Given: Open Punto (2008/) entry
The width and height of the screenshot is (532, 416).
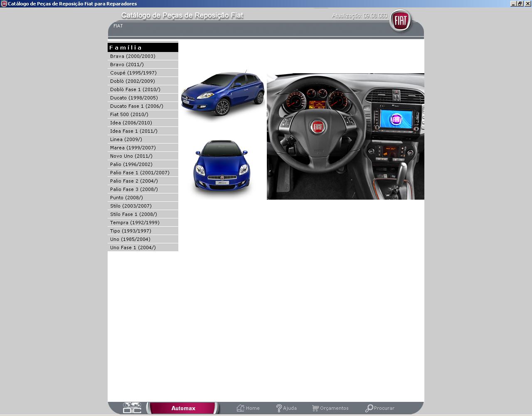Looking at the screenshot, I should pyautogui.click(x=143, y=198).
